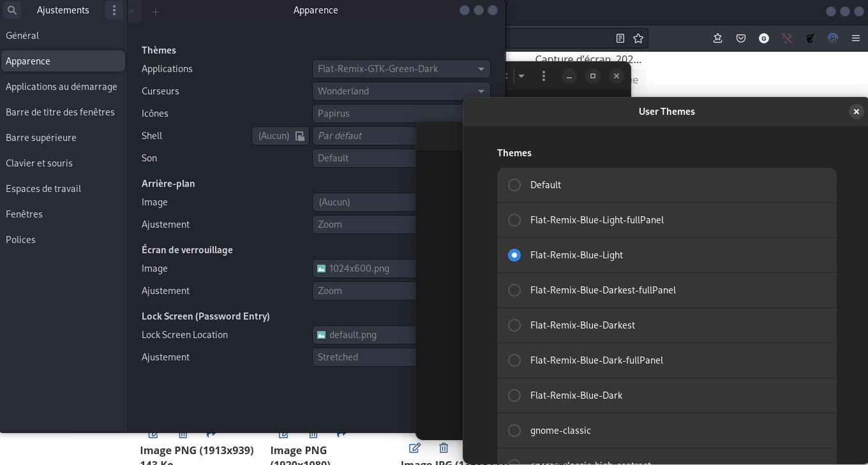
Task: Open the Applications theme dropdown
Action: coord(401,69)
